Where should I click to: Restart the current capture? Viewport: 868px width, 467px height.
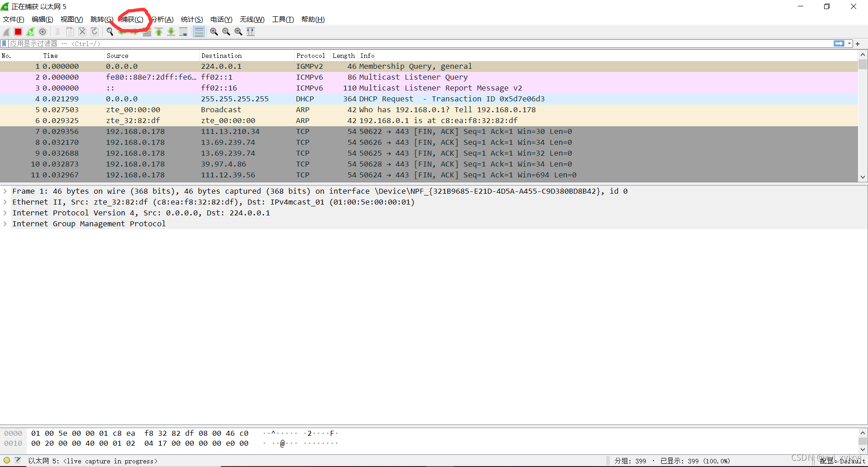pos(30,32)
